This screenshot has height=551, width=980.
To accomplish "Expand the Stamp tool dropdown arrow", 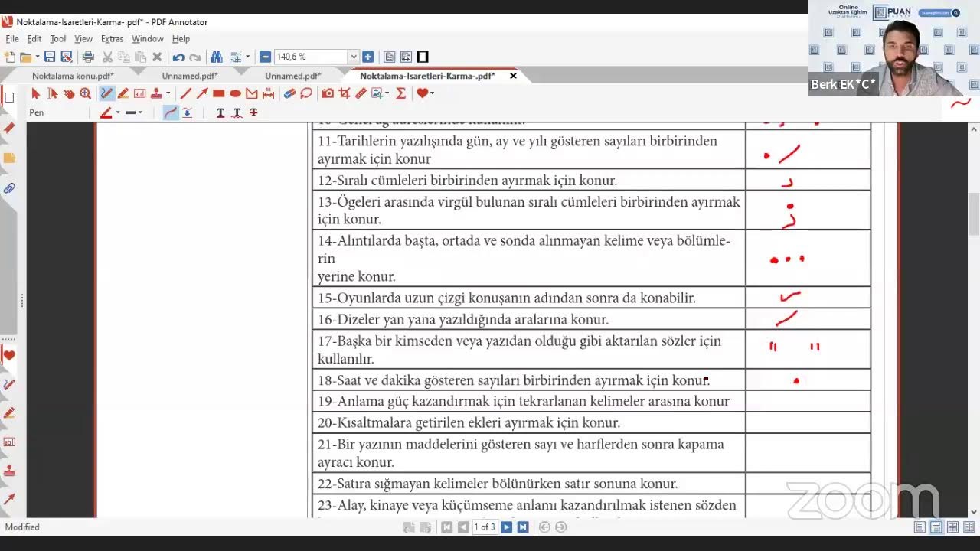I will click(167, 93).
